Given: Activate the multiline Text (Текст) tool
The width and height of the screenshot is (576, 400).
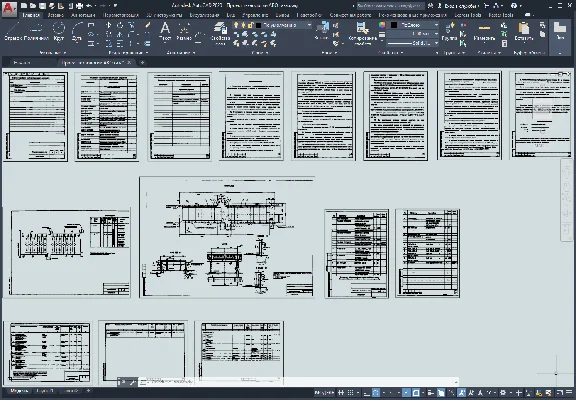Looking at the screenshot, I should click(165, 31).
